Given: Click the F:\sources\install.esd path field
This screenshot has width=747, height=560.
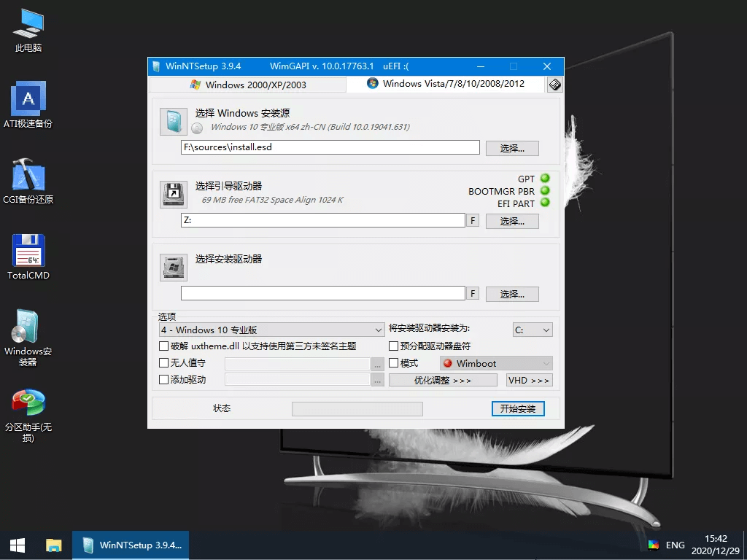Looking at the screenshot, I should pos(330,147).
